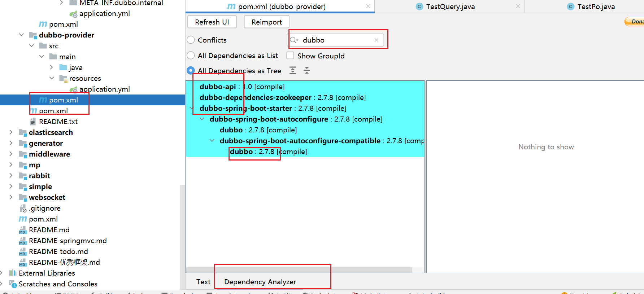The height and width of the screenshot is (294, 644).
Task: Collapse the src folder
Action: (31, 46)
